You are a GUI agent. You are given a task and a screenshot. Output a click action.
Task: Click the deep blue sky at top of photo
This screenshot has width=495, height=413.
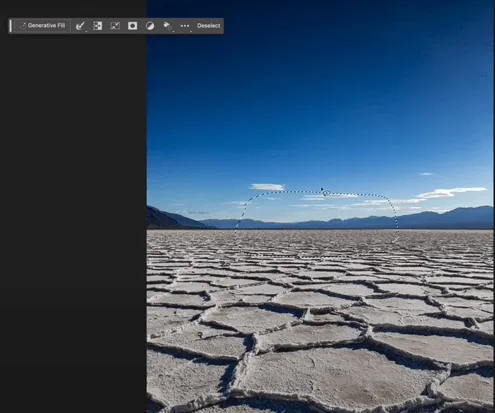(x=320, y=50)
